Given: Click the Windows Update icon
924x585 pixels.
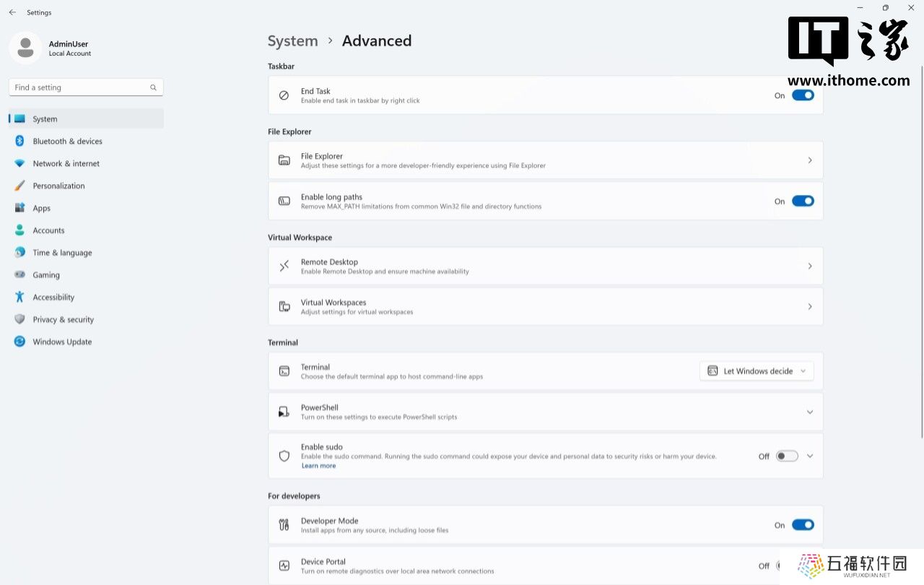Looking at the screenshot, I should coord(19,342).
